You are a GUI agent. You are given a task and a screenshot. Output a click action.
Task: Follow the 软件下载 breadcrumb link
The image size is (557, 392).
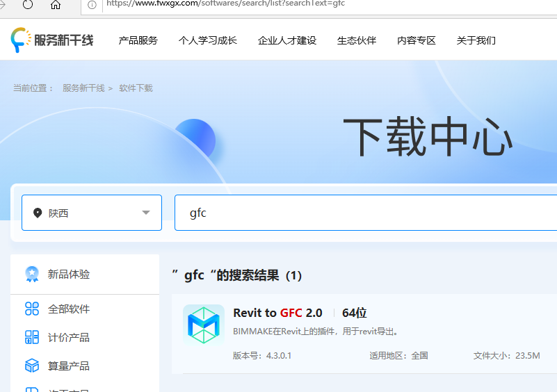[136, 88]
